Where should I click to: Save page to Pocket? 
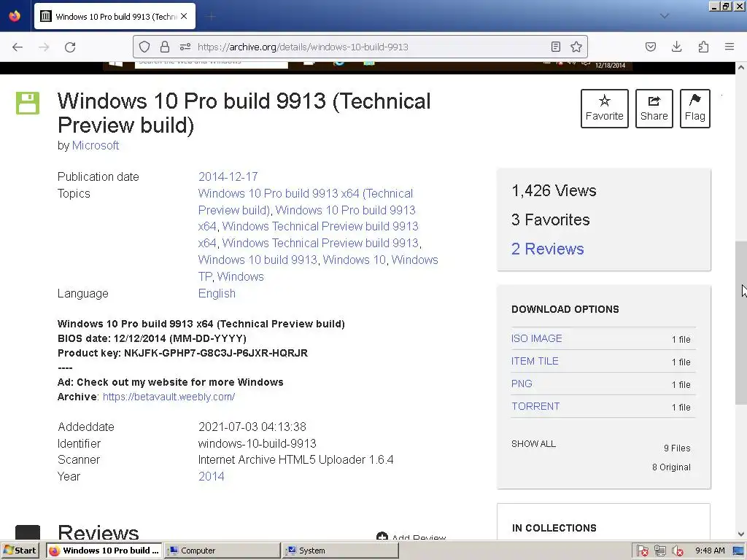point(651,47)
